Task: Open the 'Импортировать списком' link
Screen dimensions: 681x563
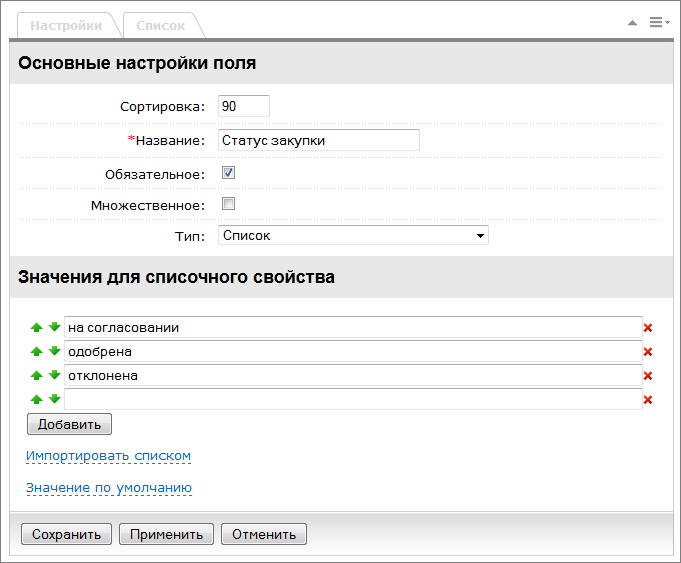Action: (108, 456)
